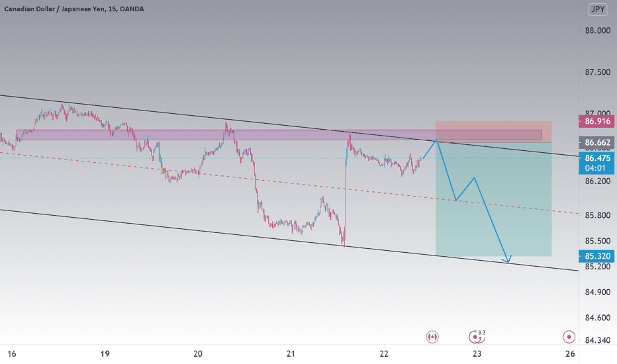Click date label 21 on time axis
This screenshot has width=617, height=364.
pos(291,354)
